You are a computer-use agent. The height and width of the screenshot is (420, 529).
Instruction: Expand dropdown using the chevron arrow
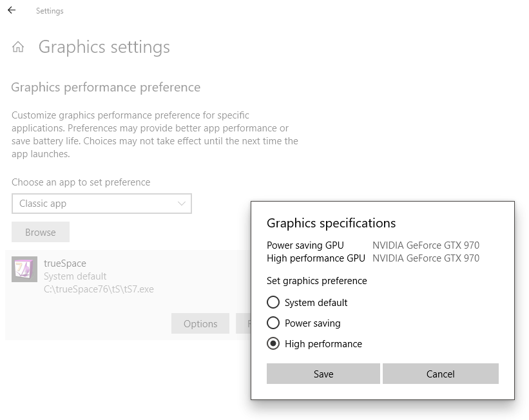point(182,204)
